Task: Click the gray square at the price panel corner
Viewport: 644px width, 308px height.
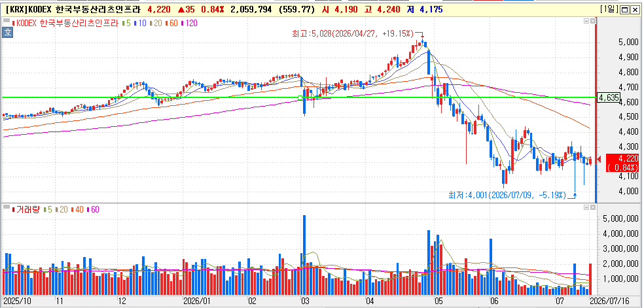Action: [x=6, y=20]
